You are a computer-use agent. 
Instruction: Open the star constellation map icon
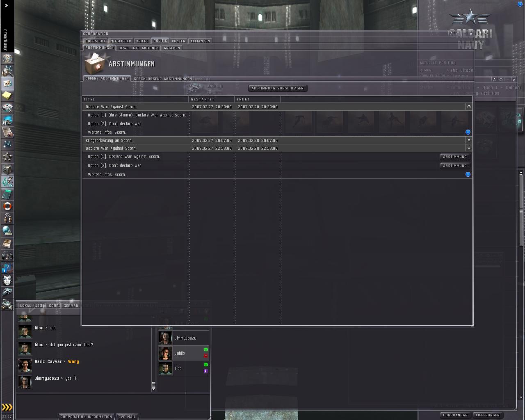pos(7,145)
